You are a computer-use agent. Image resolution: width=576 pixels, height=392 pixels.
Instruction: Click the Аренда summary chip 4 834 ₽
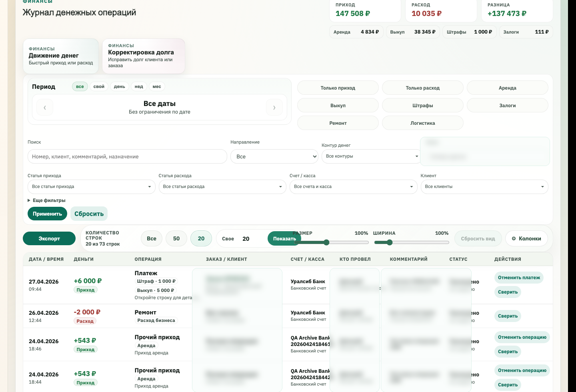point(356,32)
